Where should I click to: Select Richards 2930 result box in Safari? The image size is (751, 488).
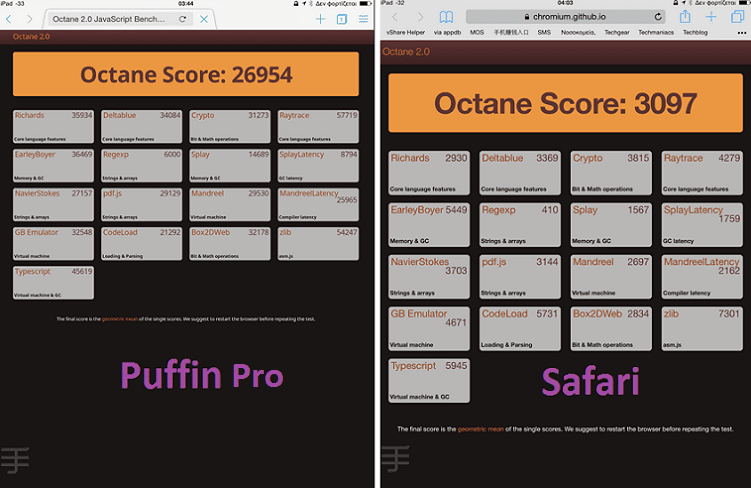tap(429, 173)
